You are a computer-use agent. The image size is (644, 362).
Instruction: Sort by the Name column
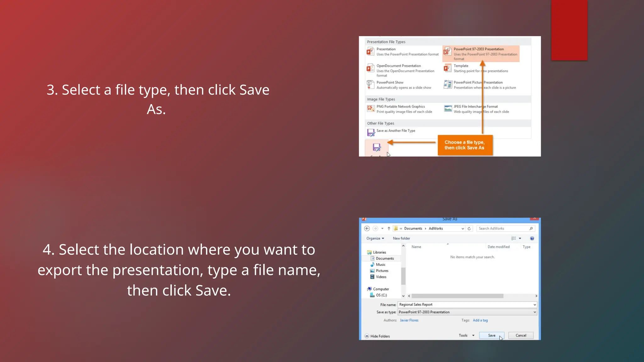[x=416, y=247]
